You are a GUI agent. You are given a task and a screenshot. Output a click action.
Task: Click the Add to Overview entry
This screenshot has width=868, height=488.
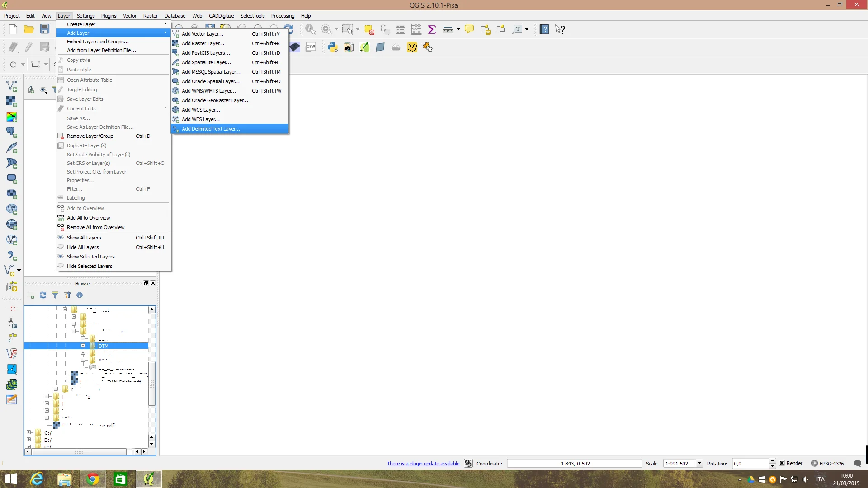click(85, 208)
